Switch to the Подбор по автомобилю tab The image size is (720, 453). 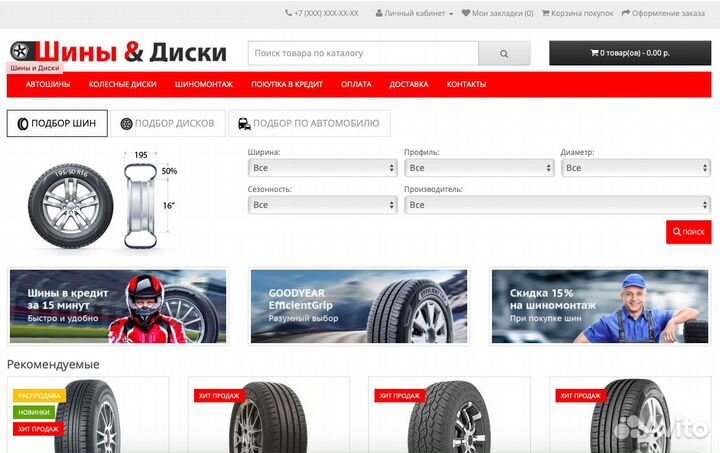(309, 123)
